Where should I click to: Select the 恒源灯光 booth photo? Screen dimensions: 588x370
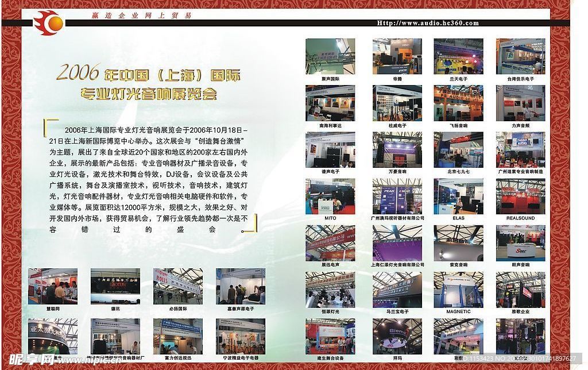(x=330, y=290)
